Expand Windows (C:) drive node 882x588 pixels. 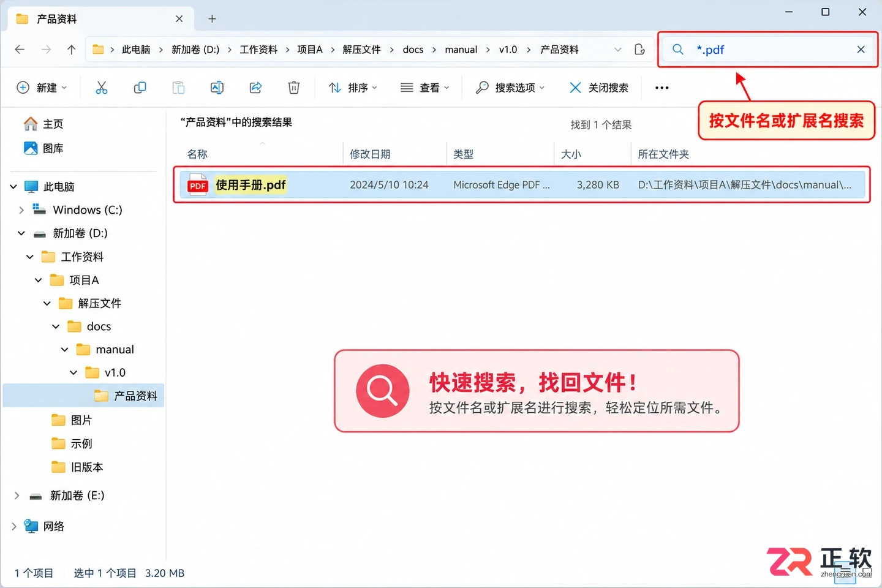coord(21,209)
